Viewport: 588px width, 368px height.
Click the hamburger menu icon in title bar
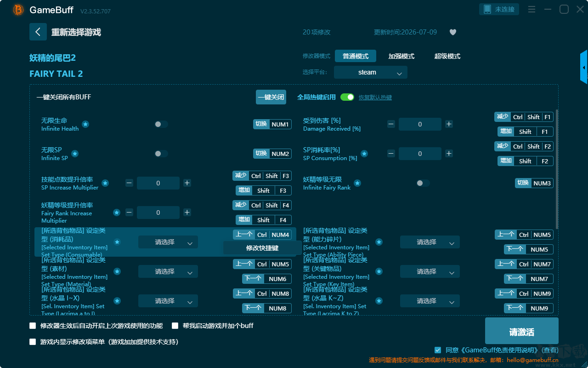pos(531,9)
